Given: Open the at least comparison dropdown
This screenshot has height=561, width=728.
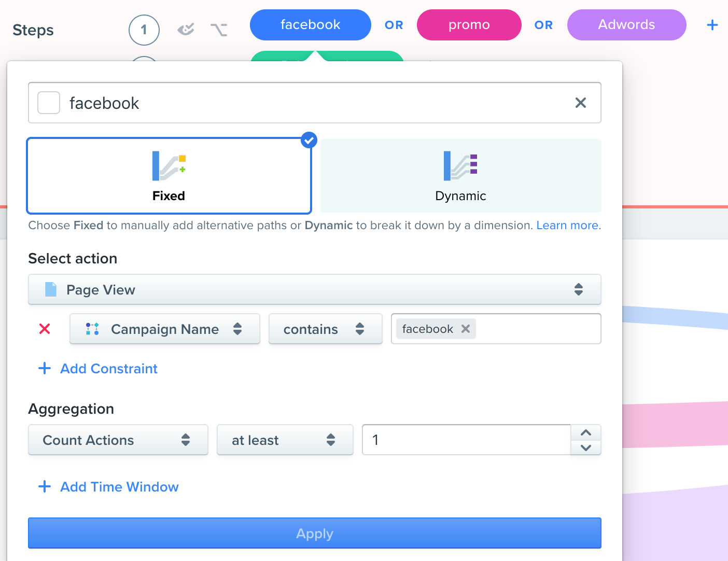Looking at the screenshot, I should coord(285,440).
